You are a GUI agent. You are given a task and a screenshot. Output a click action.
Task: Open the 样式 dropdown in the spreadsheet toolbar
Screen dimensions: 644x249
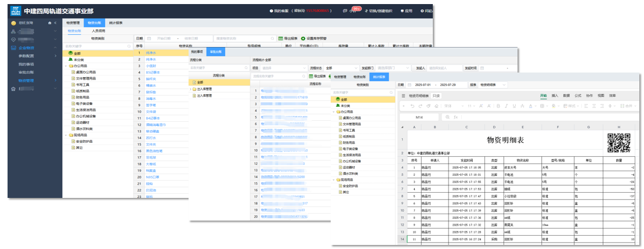571,106
